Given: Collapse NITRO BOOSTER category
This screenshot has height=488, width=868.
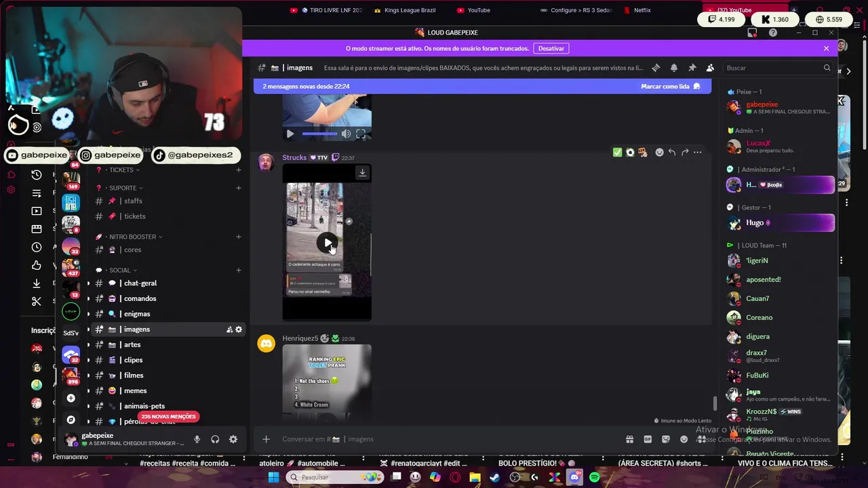Looking at the screenshot, I should [136, 237].
